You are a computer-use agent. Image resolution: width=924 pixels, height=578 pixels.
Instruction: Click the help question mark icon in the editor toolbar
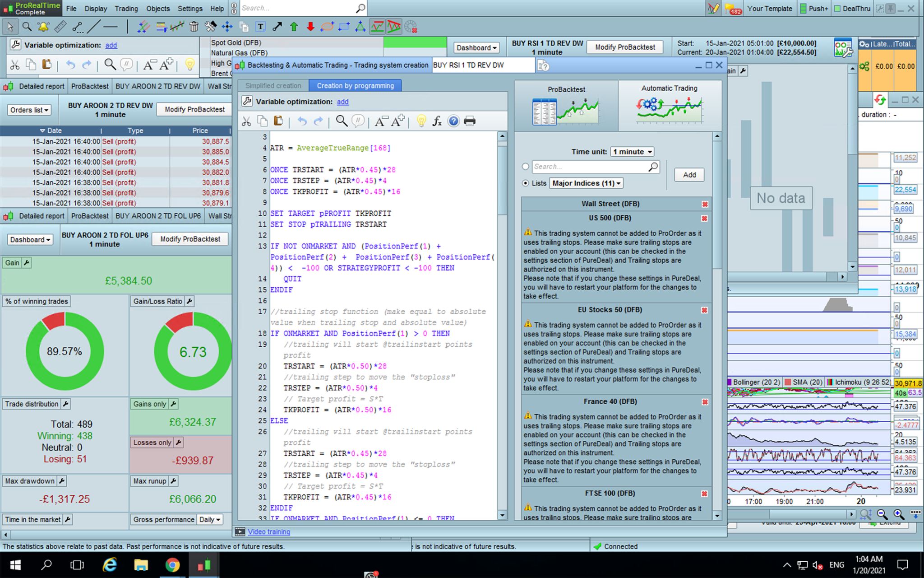(x=453, y=121)
